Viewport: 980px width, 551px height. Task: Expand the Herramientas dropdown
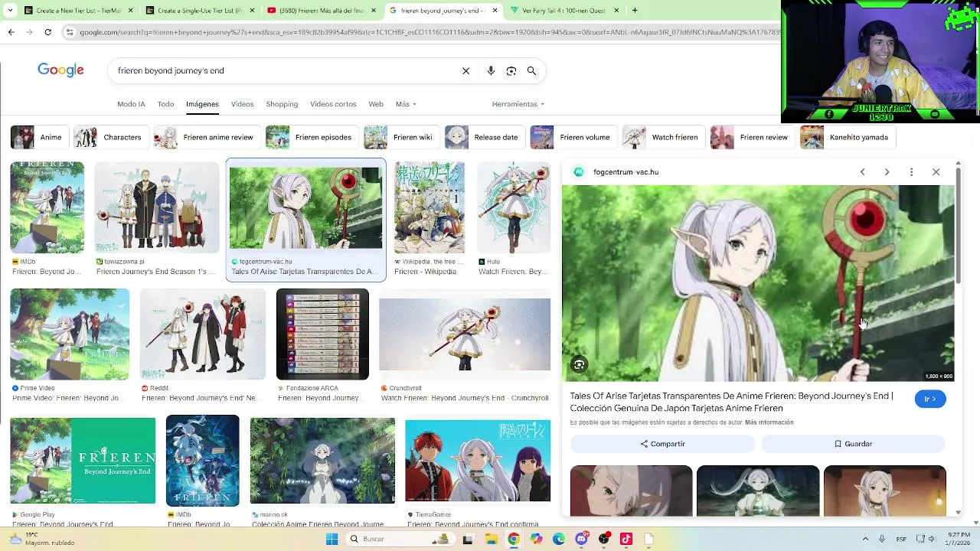click(x=518, y=104)
